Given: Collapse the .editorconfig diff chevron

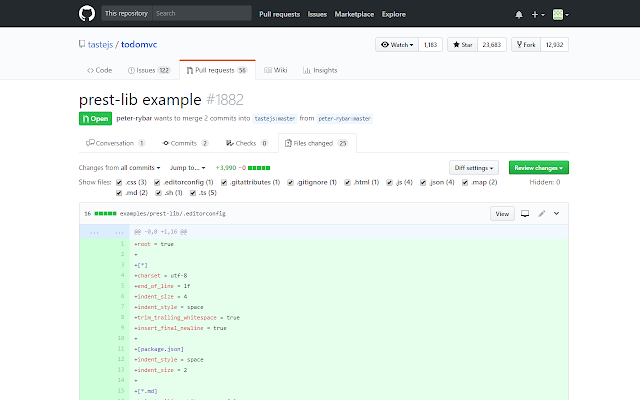Looking at the screenshot, I should click(556, 213).
